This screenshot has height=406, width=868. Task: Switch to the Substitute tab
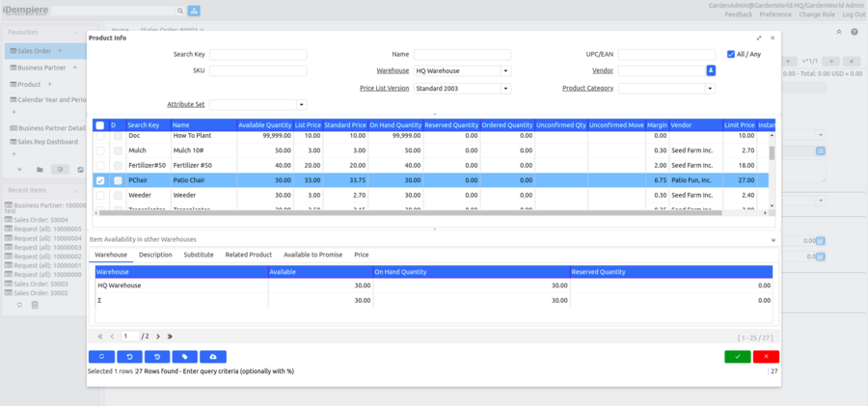click(199, 255)
